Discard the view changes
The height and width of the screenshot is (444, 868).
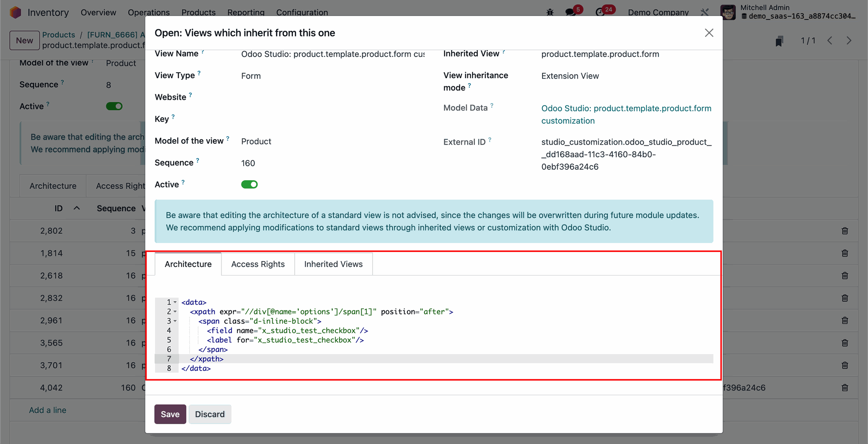tap(210, 414)
